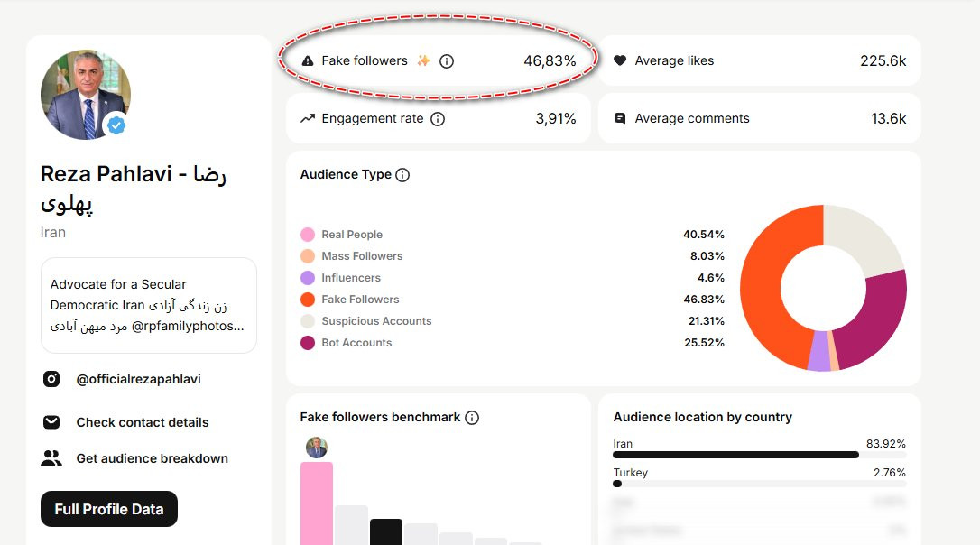Click the Fake followers benchmark info icon
Image resolution: width=980 pixels, height=545 pixels.
click(x=472, y=418)
